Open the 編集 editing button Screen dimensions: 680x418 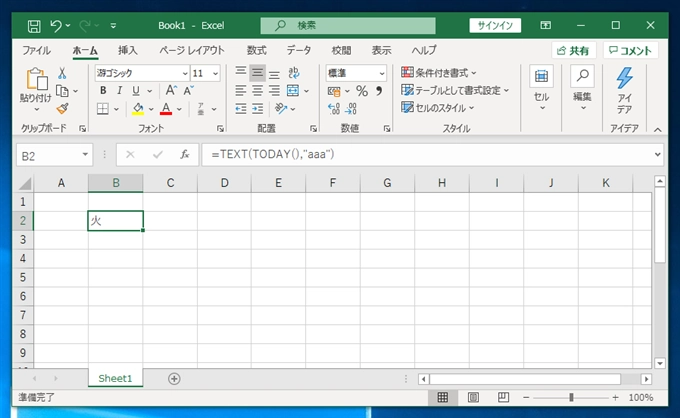[x=582, y=89]
